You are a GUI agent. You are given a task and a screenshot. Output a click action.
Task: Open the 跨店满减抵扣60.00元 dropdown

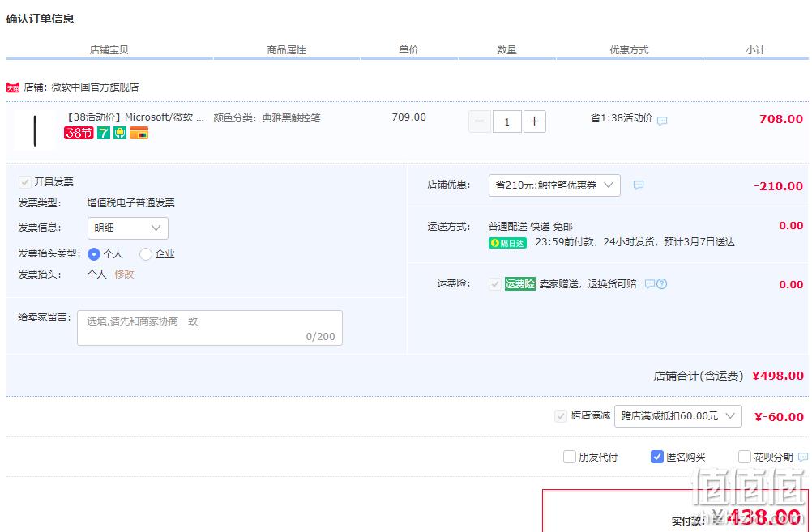677,416
